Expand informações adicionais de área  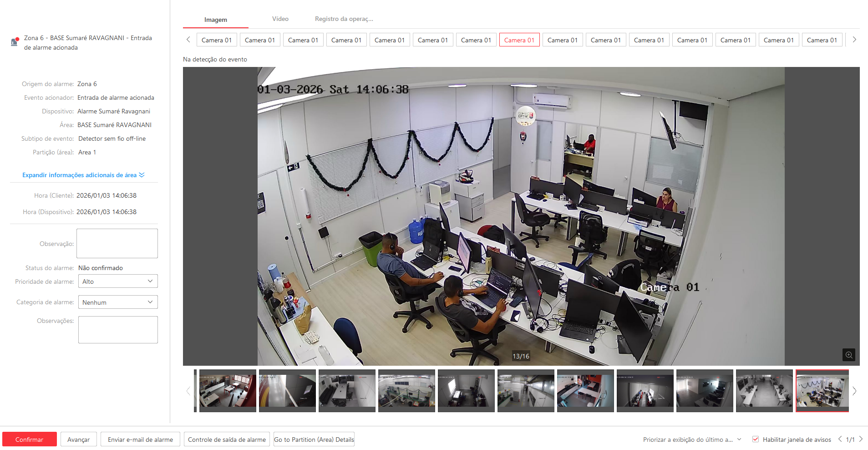coord(83,175)
